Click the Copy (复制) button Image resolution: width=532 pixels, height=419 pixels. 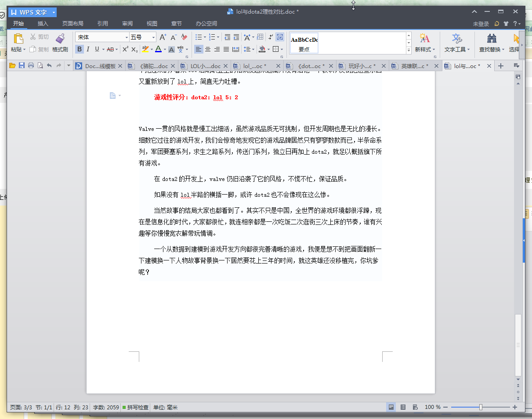coord(40,49)
